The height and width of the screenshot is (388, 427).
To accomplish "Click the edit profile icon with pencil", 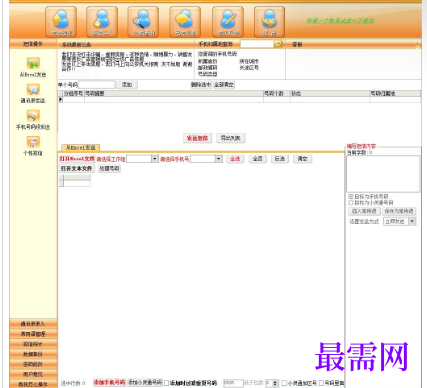I will pyautogui.click(x=228, y=22).
